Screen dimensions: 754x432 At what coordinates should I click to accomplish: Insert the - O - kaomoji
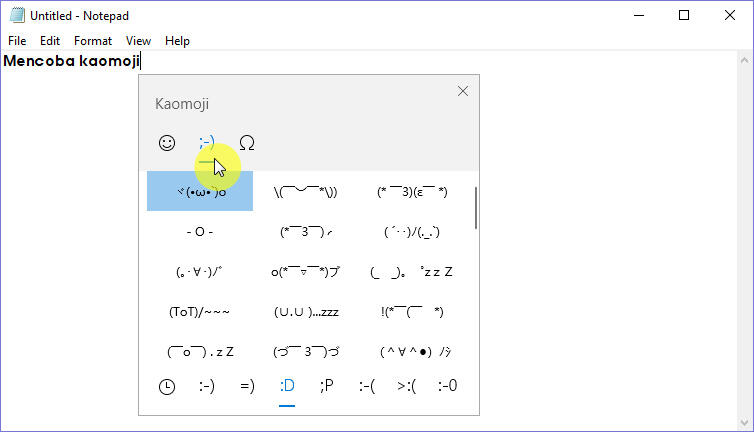(200, 232)
